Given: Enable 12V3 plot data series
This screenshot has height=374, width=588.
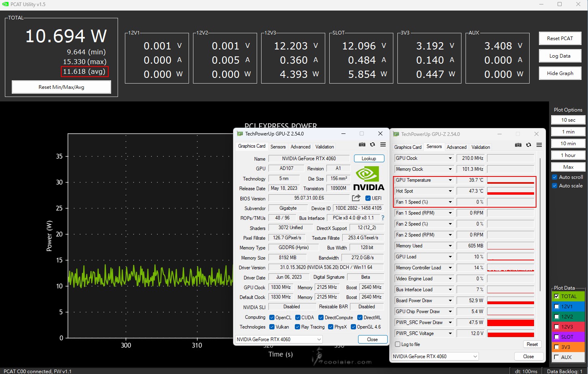Looking at the screenshot, I should pyautogui.click(x=556, y=327).
